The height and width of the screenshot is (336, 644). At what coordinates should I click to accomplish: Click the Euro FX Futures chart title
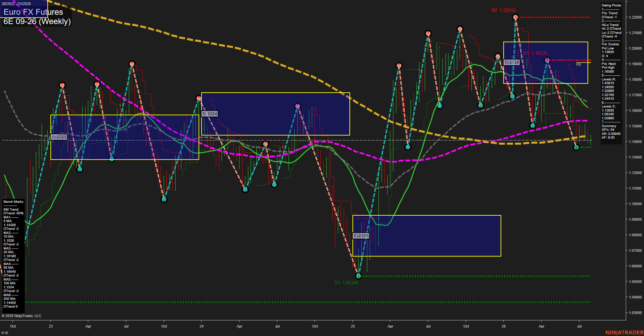33,12
